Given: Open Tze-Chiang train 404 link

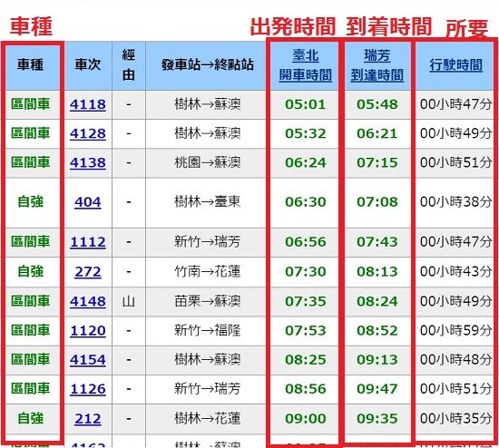Looking at the screenshot, I should click(x=88, y=202).
